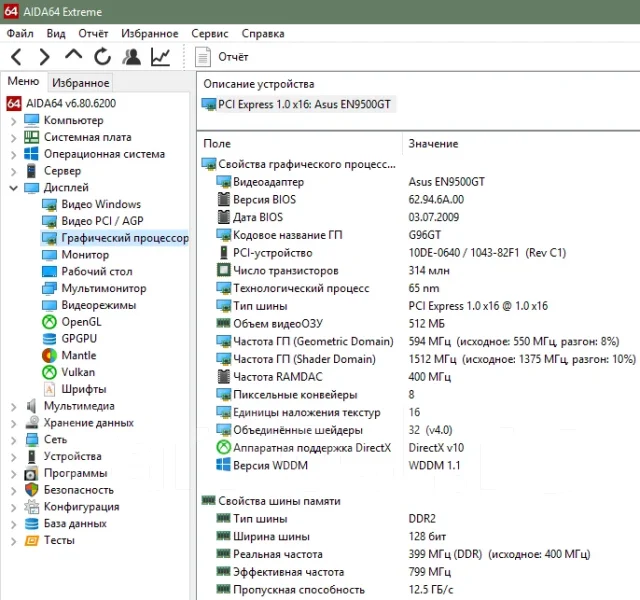Image resolution: width=640 pixels, height=600 pixels.
Task: Open the Избранное menu in menu bar
Action: tap(150, 33)
